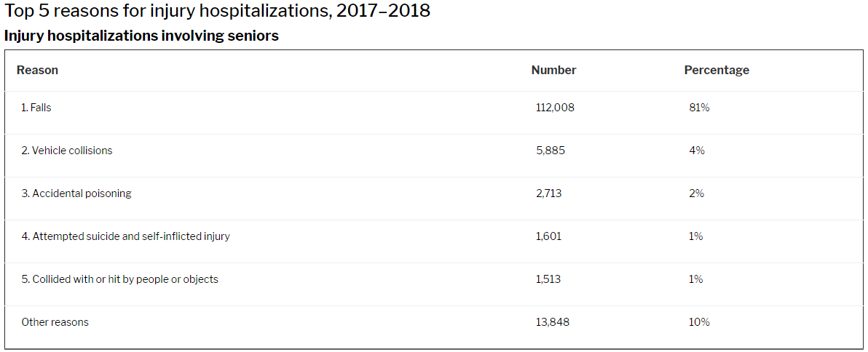
Task: Click the Falls number 112,008
Action: (555, 108)
